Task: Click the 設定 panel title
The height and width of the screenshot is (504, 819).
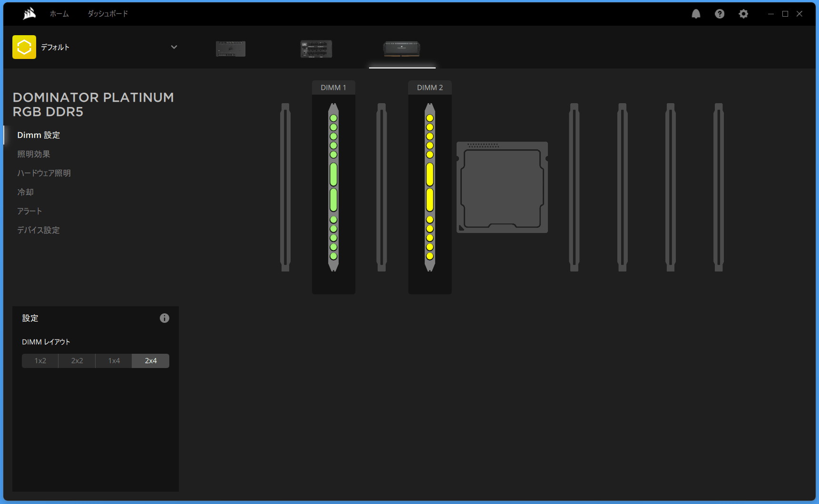Action: [x=30, y=318]
